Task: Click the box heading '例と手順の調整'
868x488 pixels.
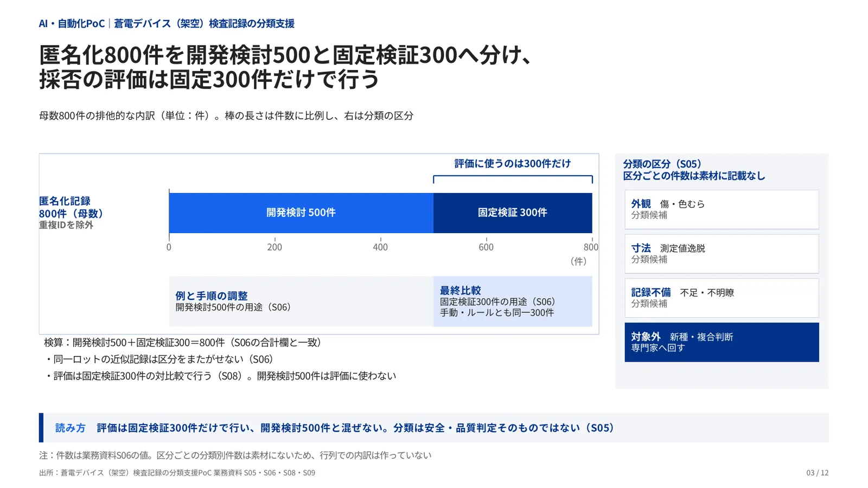Action: [212, 296]
